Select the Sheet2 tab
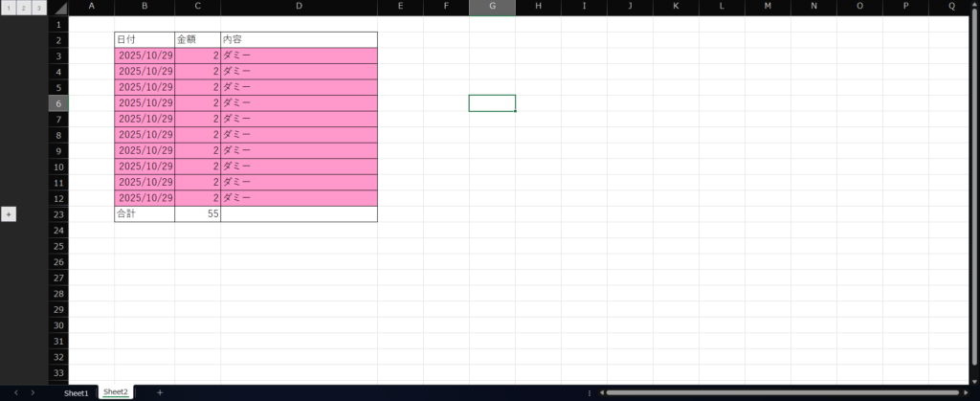This screenshot has height=401, width=980. [115, 392]
